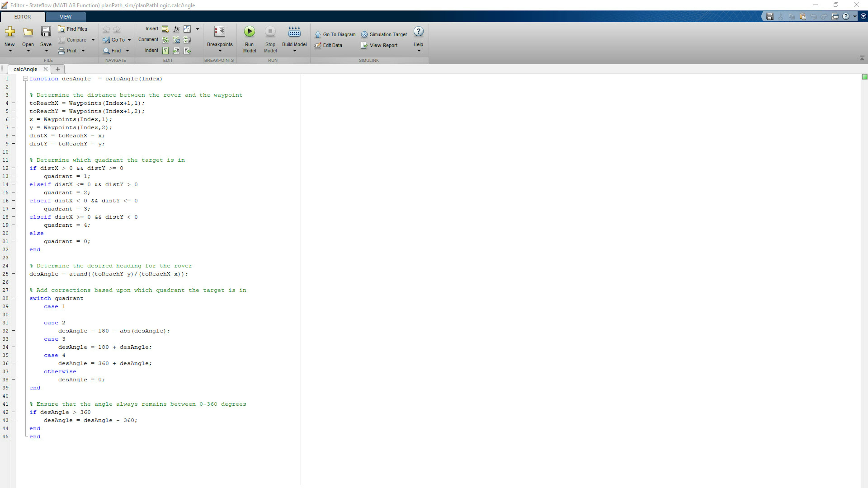This screenshot has width=868, height=488.
Task: Click the Switch Windows icon
Action: coord(835,16)
